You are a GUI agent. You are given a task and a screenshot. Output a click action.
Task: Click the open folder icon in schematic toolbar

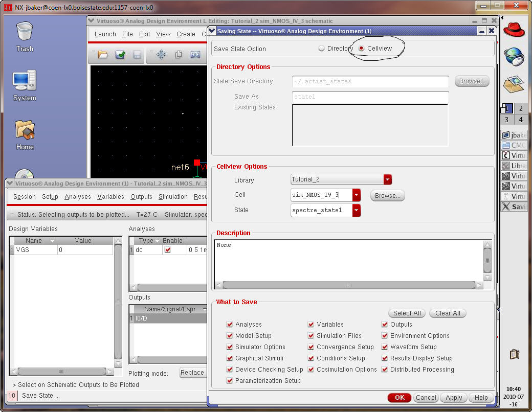click(x=103, y=55)
